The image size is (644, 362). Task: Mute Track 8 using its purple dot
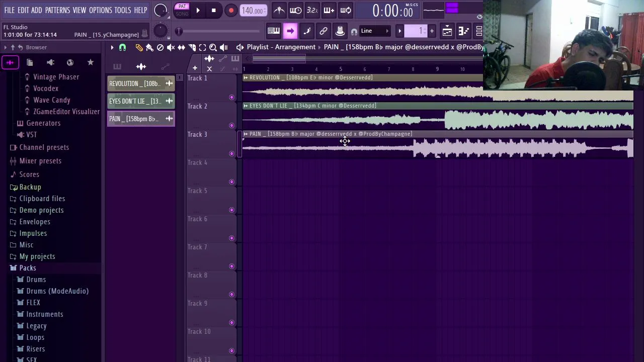[231, 294]
